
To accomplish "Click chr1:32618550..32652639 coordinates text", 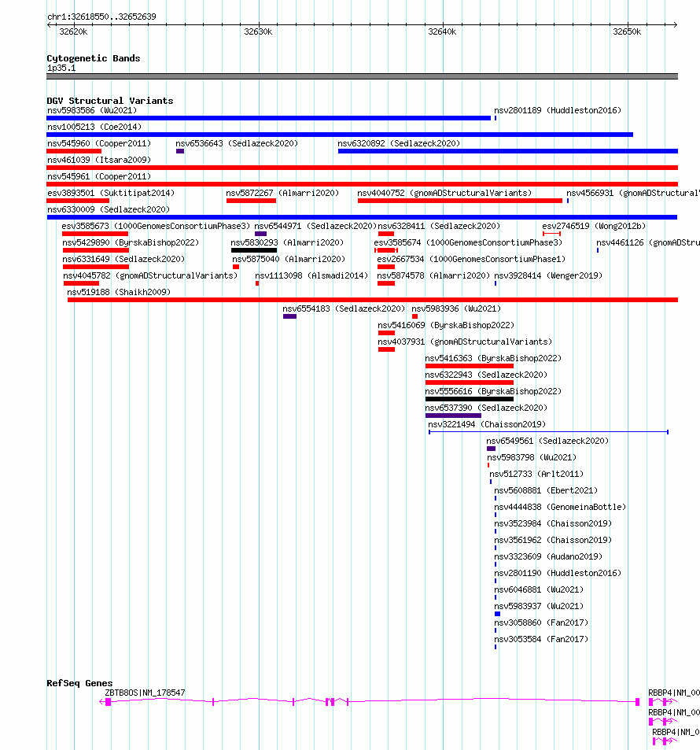I will tap(101, 17).
